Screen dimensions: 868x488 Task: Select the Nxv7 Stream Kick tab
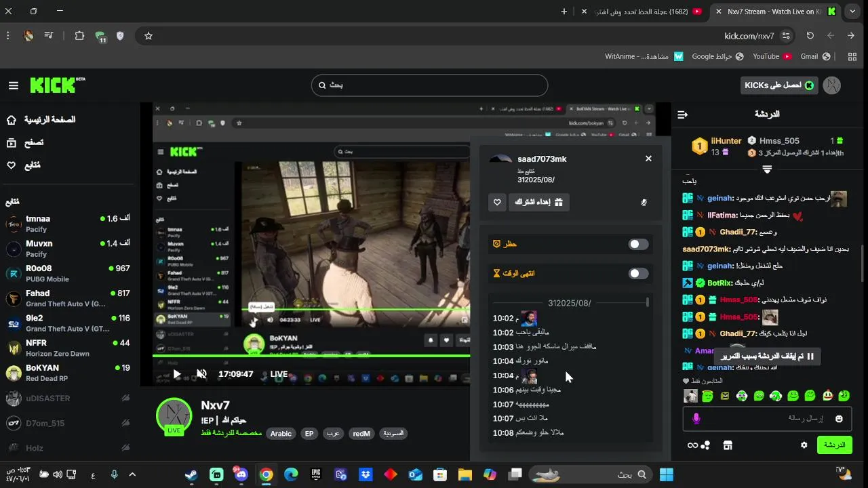point(777,12)
